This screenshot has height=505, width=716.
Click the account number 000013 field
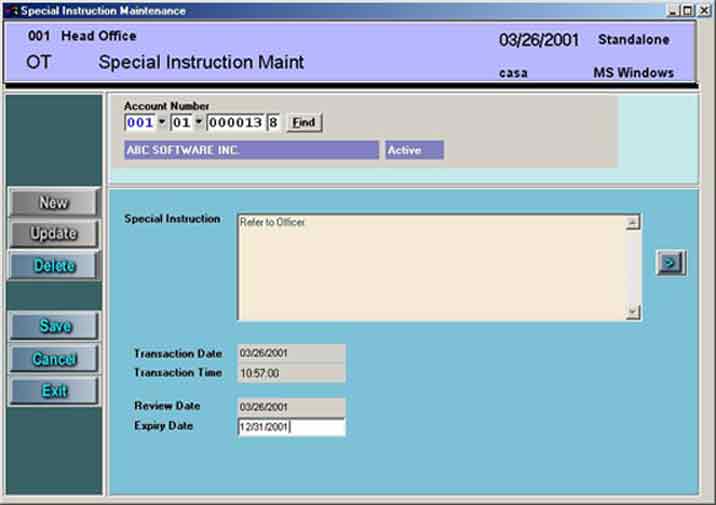pyautogui.click(x=235, y=123)
